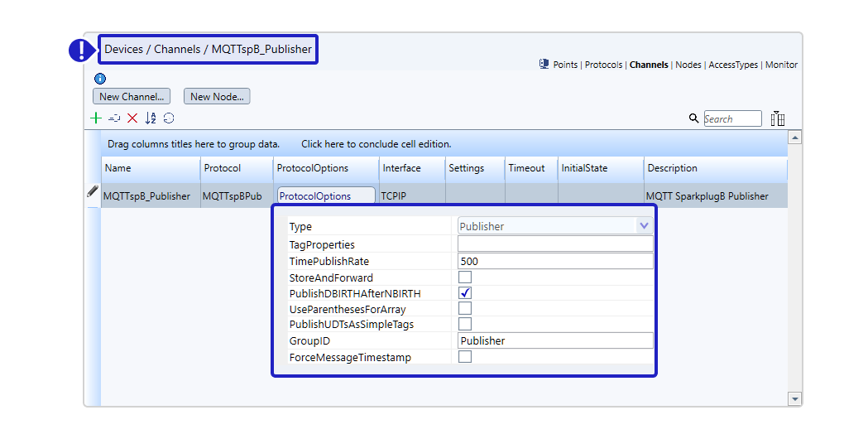Click the pencil edit row indicator
Viewport: 868px width, 439px height.
click(x=93, y=191)
